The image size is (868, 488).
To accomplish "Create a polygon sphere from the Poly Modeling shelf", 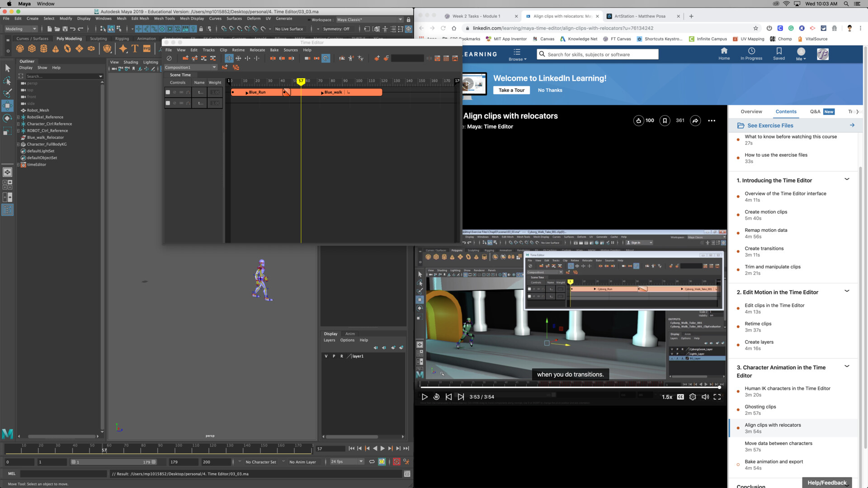I will [x=20, y=48].
